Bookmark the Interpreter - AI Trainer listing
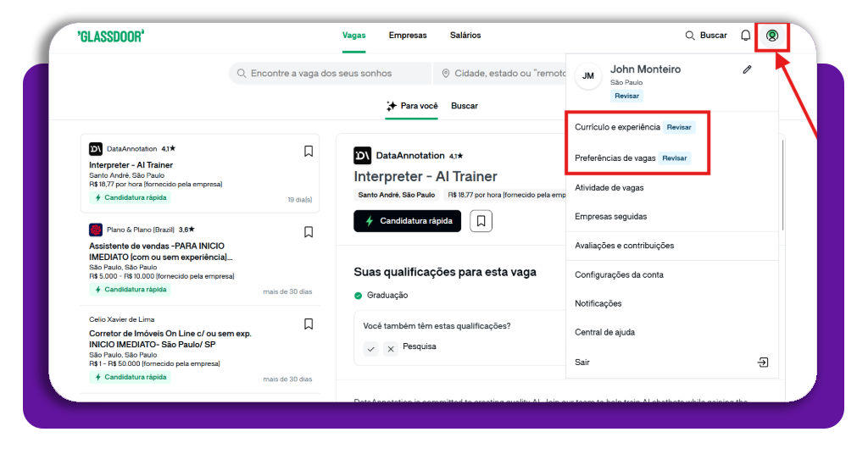 pyautogui.click(x=309, y=151)
